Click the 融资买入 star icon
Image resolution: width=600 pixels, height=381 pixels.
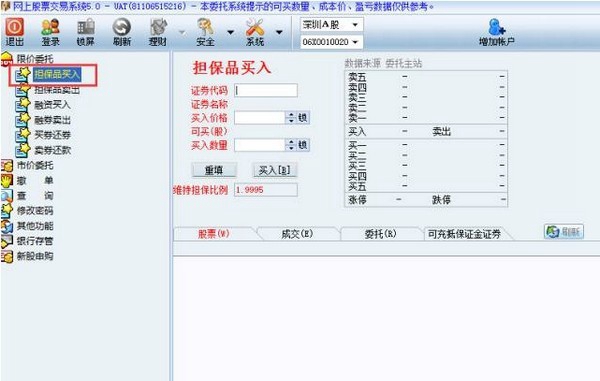[22, 104]
